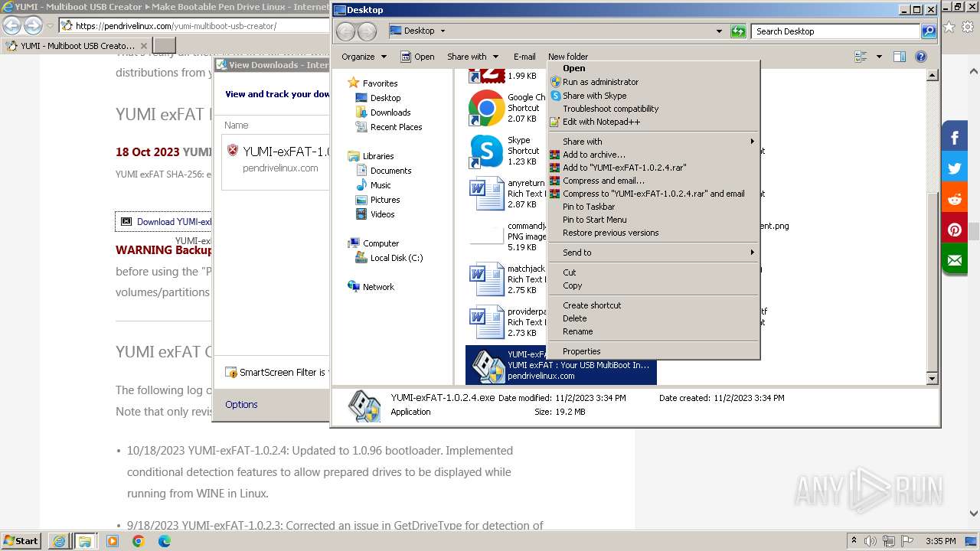
Task: Select the anyreturn Rich Text document icon
Action: tap(486, 194)
